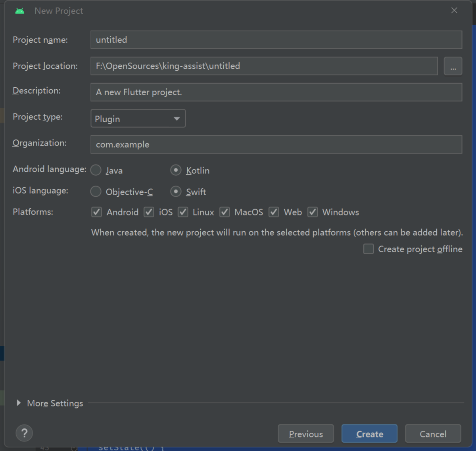Click the iOS language label
This screenshot has height=451, width=476.
tap(40, 190)
